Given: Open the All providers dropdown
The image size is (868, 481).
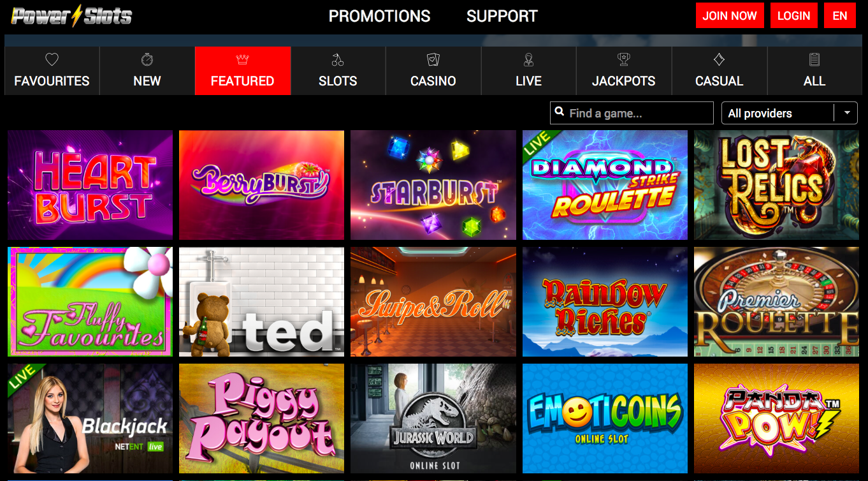Looking at the screenshot, I should [x=789, y=113].
